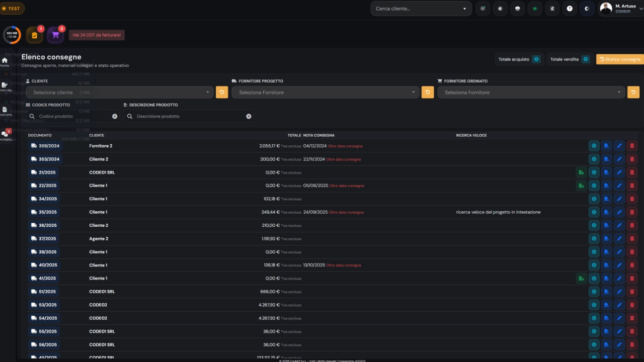
Task: Open the document search icon in header
Action: tap(552, 9)
